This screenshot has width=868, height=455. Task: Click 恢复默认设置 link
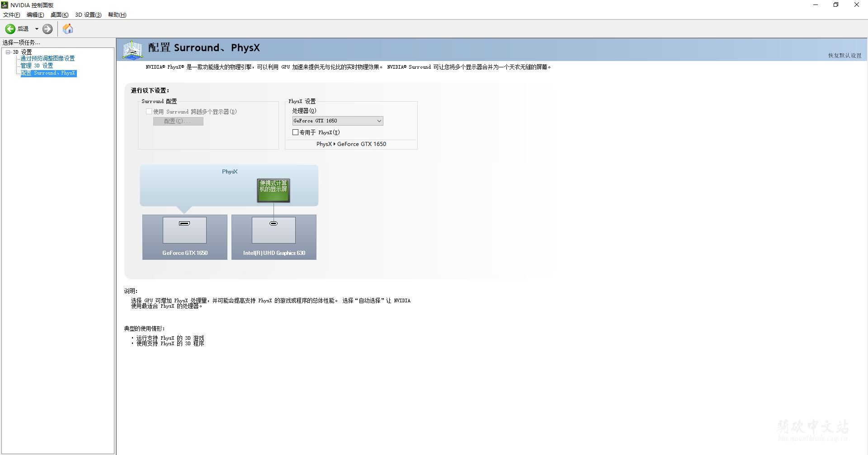(x=844, y=56)
